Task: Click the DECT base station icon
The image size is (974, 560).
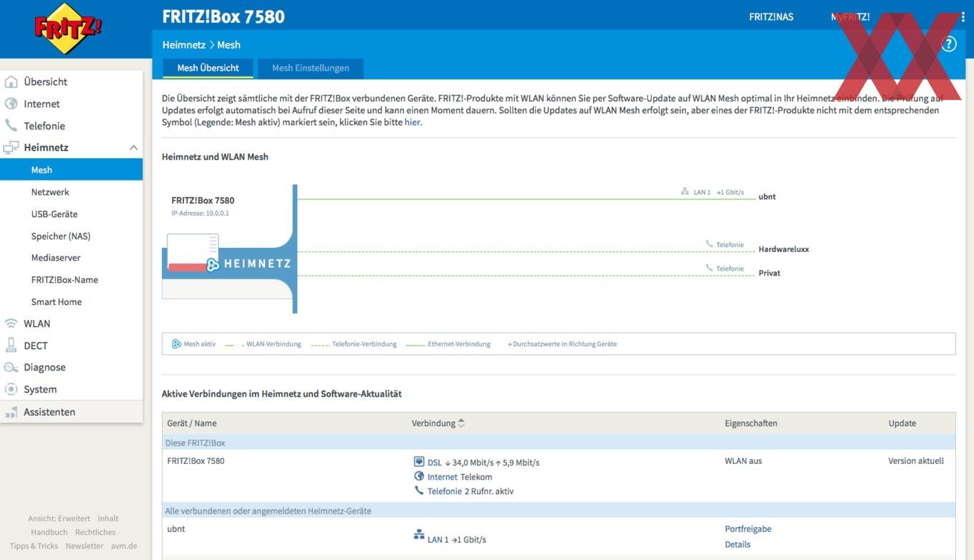Action: click(11, 345)
